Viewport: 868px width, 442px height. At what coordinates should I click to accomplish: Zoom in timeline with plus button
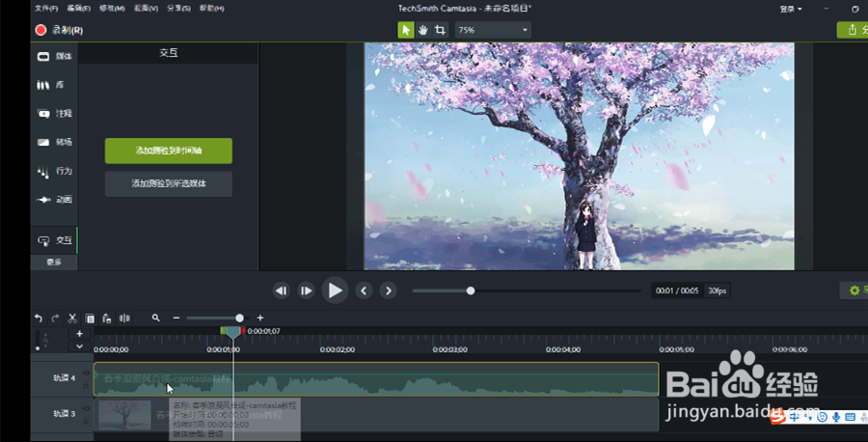260,318
